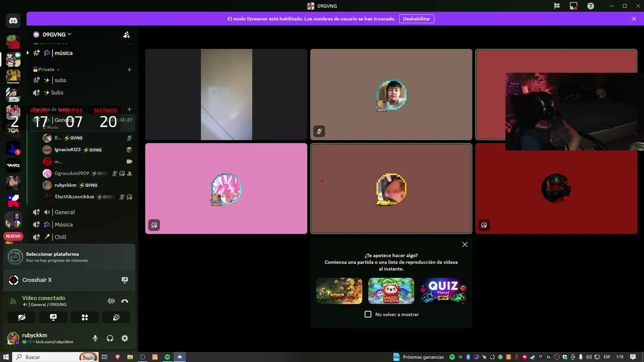Collapse the Private category

[x=46, y=69]
